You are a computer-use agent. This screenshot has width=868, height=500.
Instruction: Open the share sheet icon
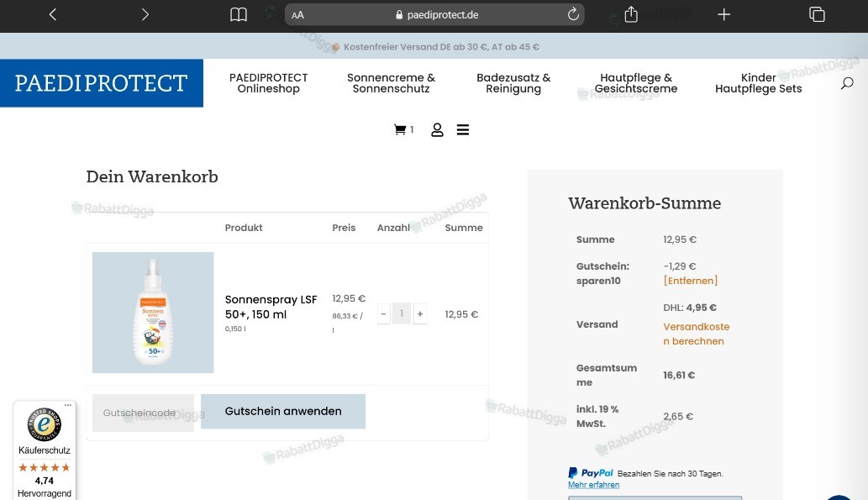tap(631, 14)
